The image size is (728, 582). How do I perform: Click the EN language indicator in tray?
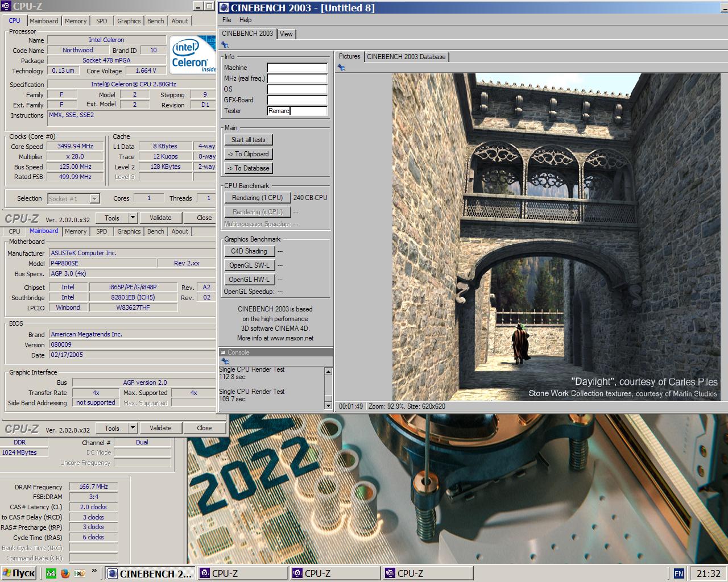pyautogui.click(x=679, y=573)
